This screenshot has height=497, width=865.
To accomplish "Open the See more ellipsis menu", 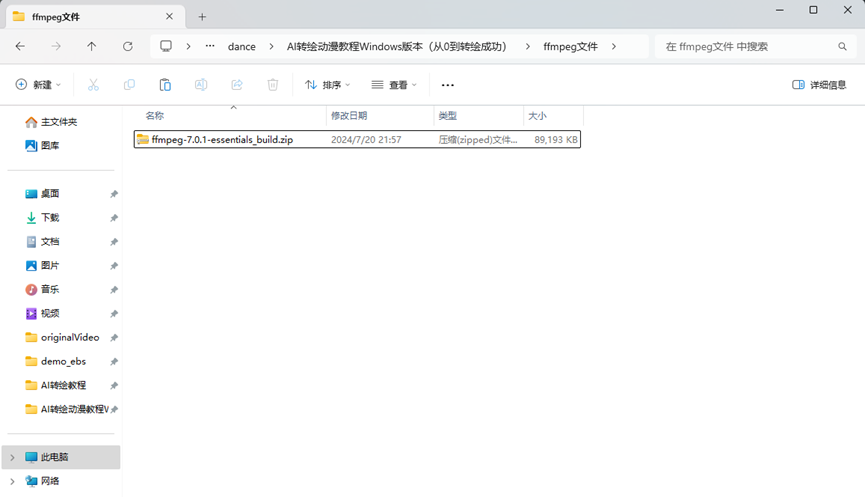I will click(447, 85).
